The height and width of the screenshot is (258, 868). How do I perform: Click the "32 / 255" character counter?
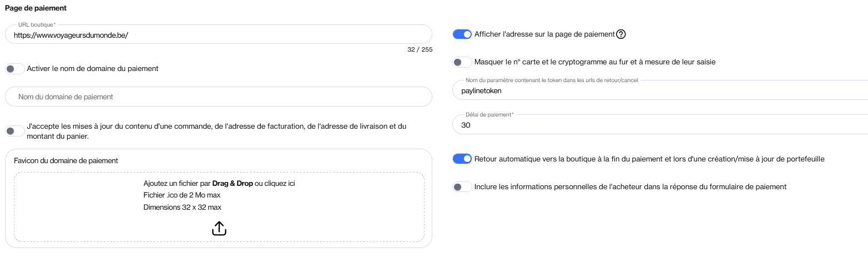click(x=420, y=49)
